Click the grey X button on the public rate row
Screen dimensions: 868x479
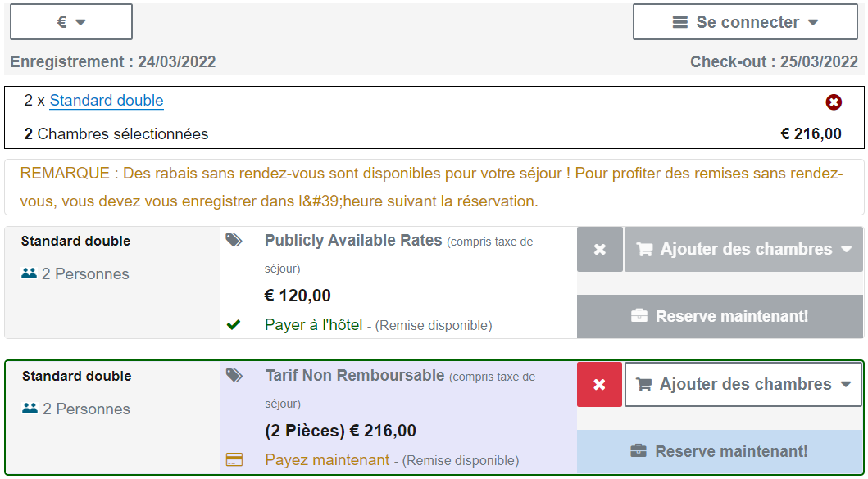pyautogui.click(x=599, y=250)
